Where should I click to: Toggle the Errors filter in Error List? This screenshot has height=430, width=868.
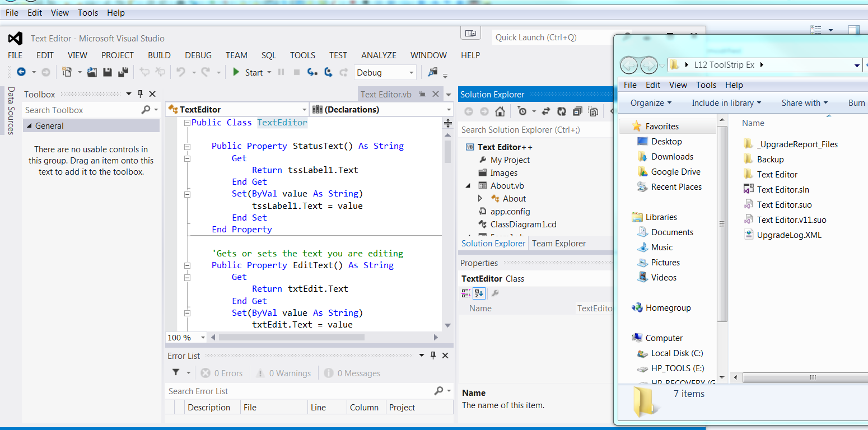coord(222,373)
